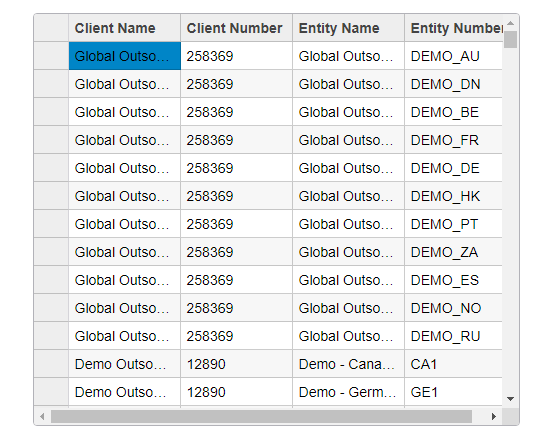
Task: Click the Entity Number column header
Action: (x=454, y=28)
